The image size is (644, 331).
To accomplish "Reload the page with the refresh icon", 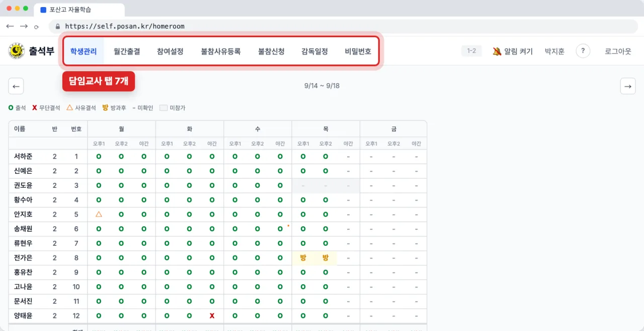I will click(36, 27).
